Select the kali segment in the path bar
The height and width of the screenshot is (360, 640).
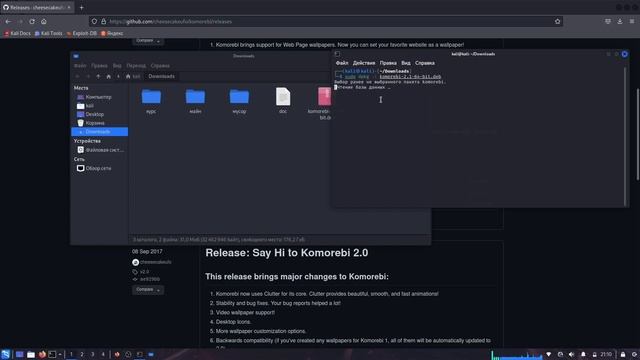tap(133, 76)
